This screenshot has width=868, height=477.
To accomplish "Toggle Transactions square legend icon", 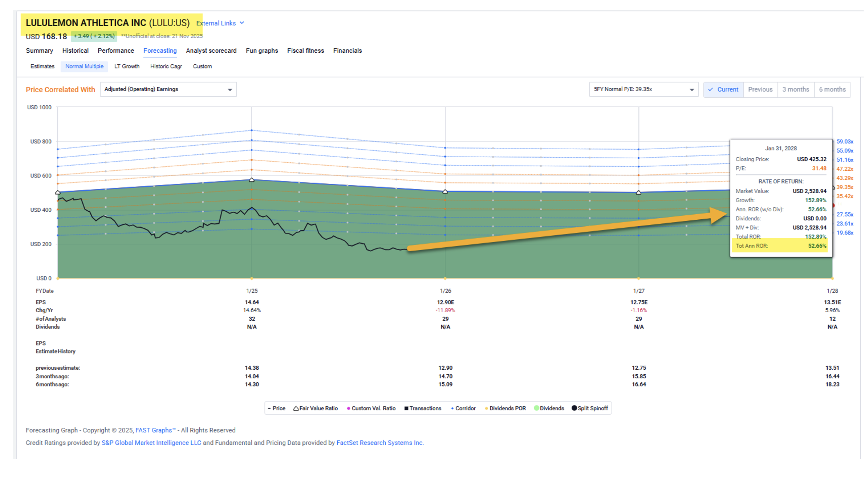I will tap(406, 408).
